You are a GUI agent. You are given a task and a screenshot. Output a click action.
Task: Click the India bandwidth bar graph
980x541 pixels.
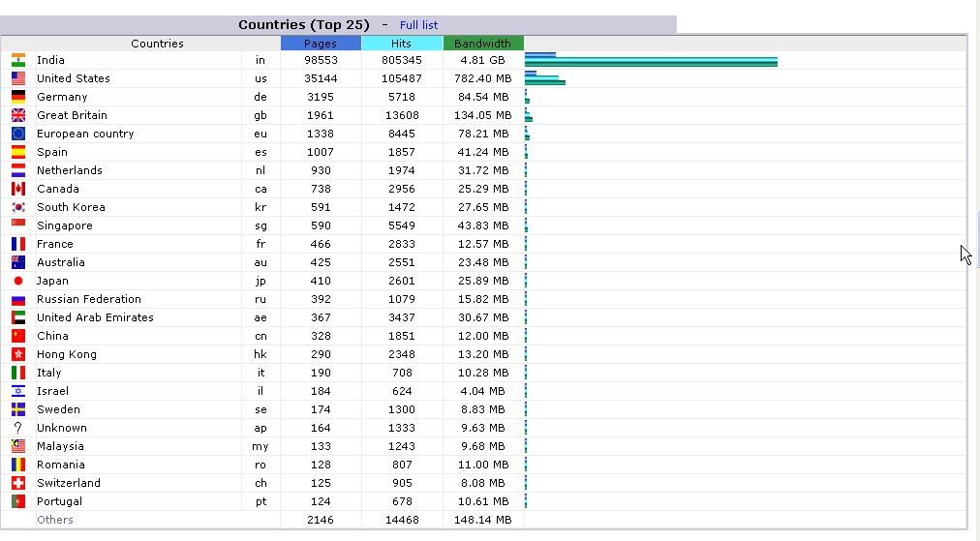coord(652,59)
